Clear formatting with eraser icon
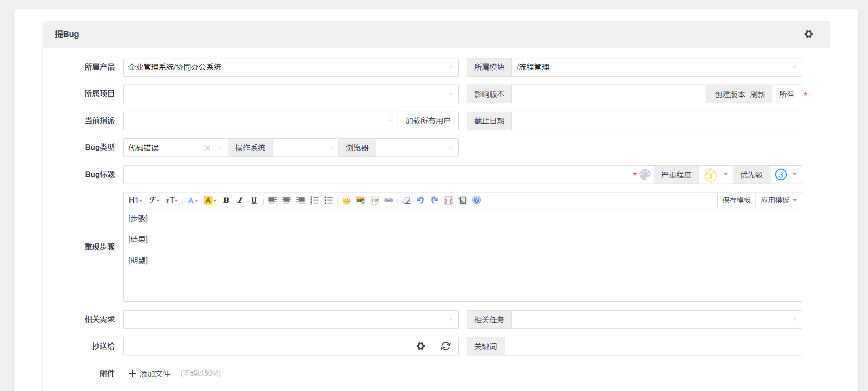Viewport: 868px width, 391px height. coord(406,200)
